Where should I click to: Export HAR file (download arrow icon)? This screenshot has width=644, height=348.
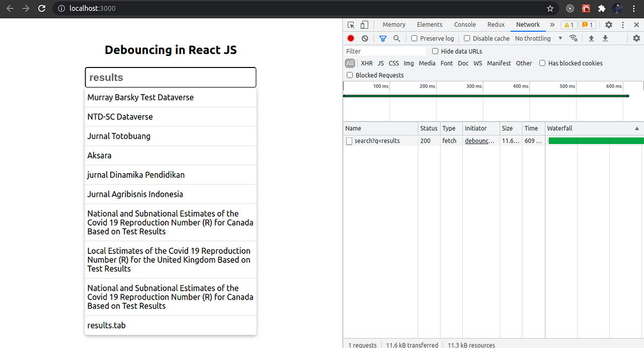click(x=605, y=38)
